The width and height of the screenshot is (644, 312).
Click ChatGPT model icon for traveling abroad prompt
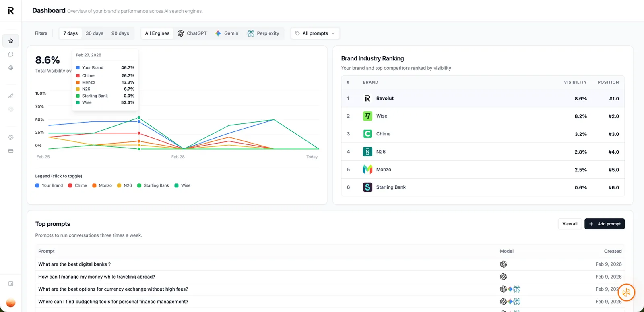pyautogui.click(x=503, y=277)
